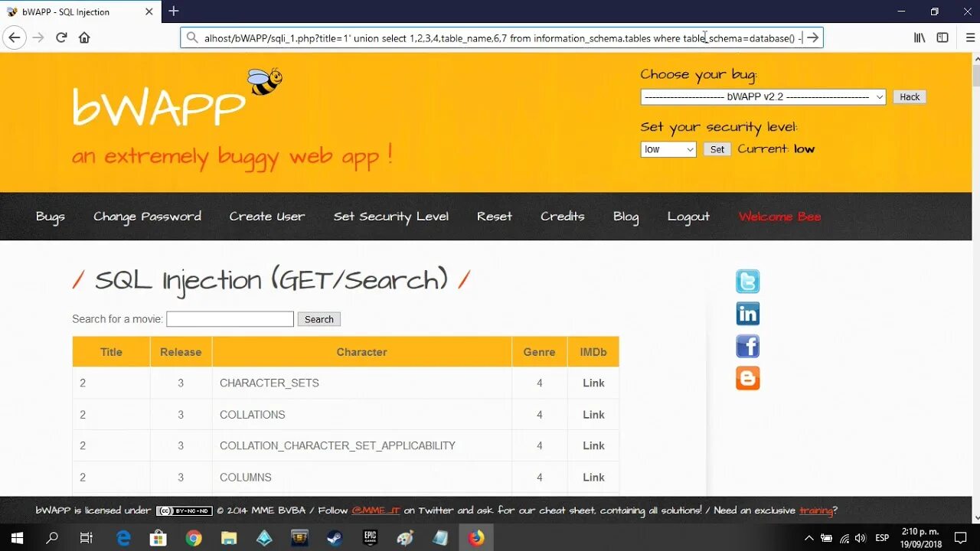Open the Blog menu item
Viewport: 980px width, 551px height.
pyautogui.click(x=626, y=217)
